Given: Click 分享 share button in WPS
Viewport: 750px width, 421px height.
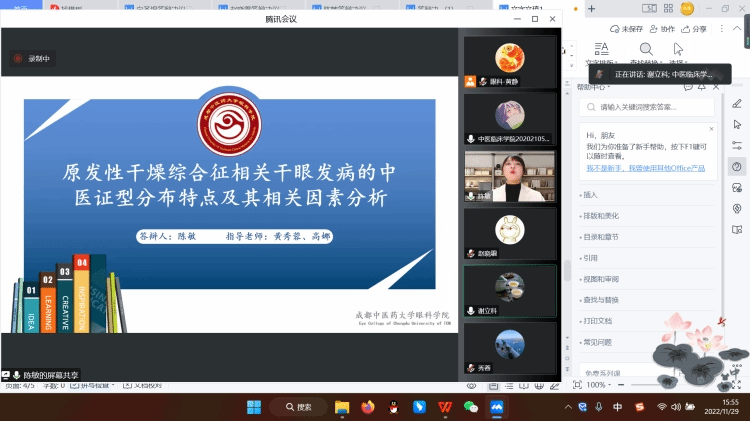Looking at the screenshot, I should point(694,29).
